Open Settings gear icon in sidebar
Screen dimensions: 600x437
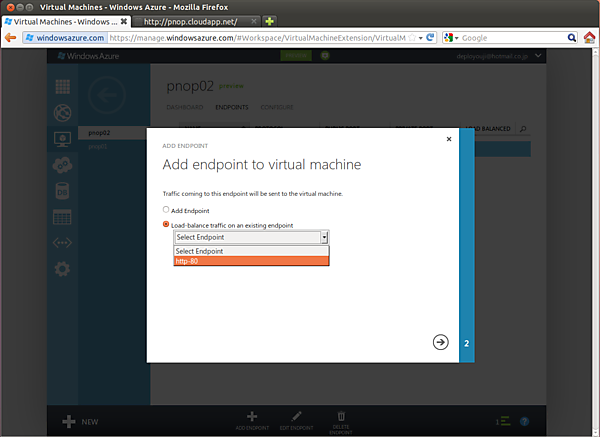[62, 269]
